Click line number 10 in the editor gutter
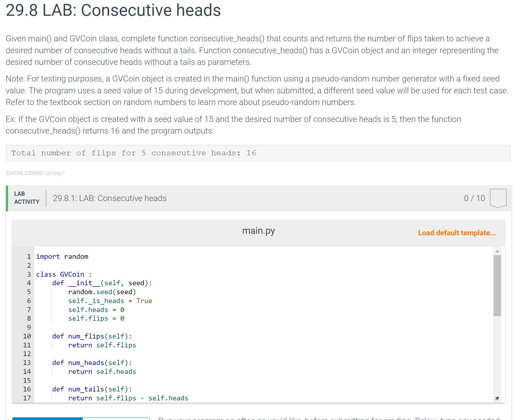Screen dimensions: 521x420 (27, 336)
